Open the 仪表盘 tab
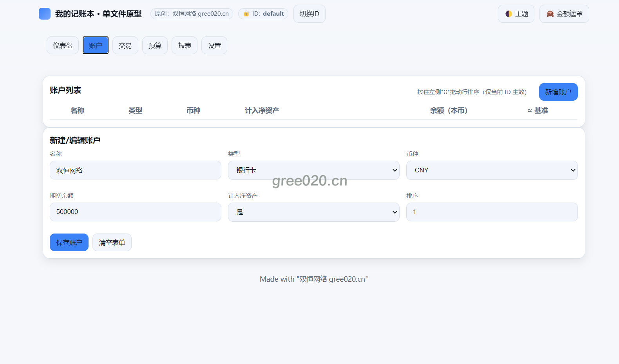Image resolution: width=619 pixels, height=364 pixels. pos(63,45)
